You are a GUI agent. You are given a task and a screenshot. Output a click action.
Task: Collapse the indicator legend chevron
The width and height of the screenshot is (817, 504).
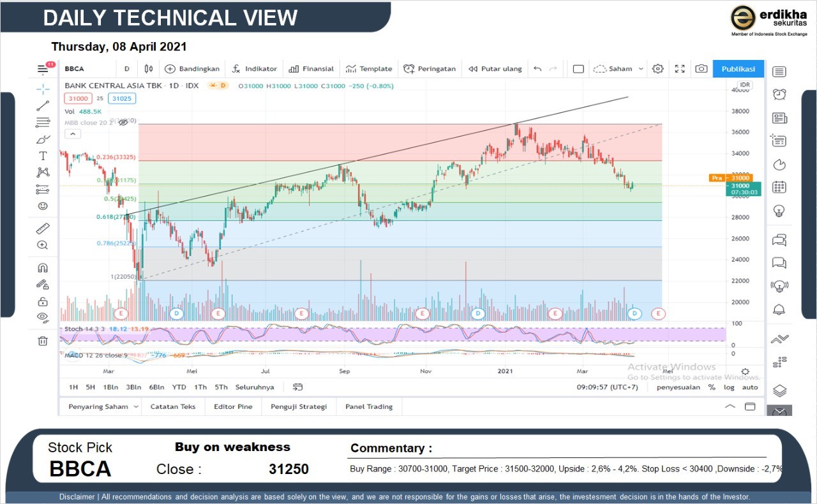tap(73, 133)
